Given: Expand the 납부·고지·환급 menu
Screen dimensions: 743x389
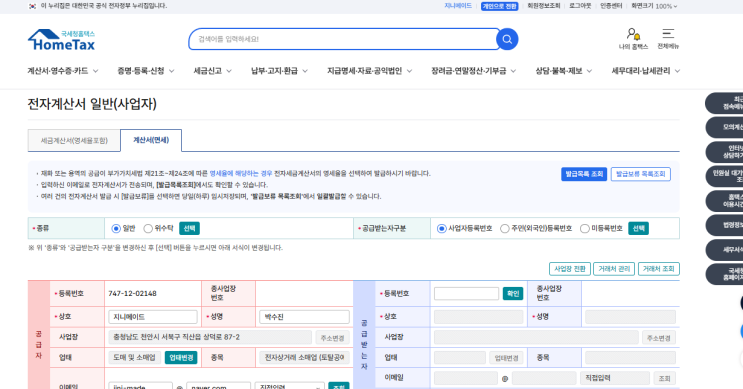Looking at the screenshot, I should (279, 71).
